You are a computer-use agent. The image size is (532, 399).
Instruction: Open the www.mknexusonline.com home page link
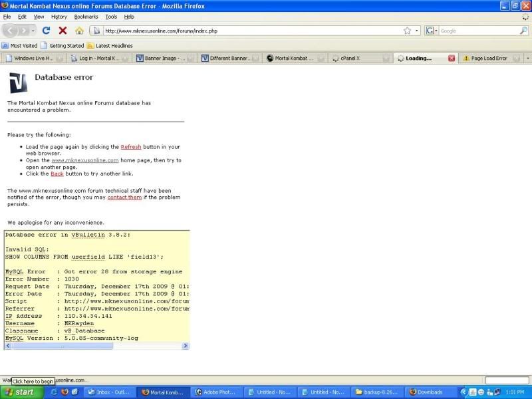pyautogui.click(x=85, y=160)
